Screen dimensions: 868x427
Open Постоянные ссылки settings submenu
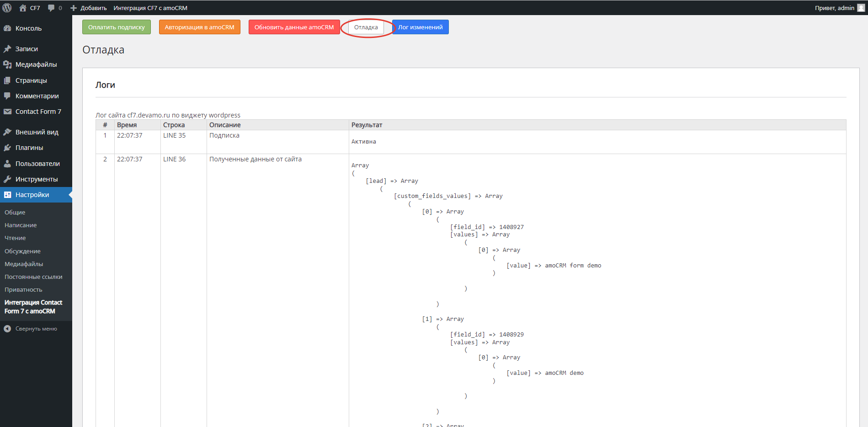pyautogui.click(x=33, y=277)
